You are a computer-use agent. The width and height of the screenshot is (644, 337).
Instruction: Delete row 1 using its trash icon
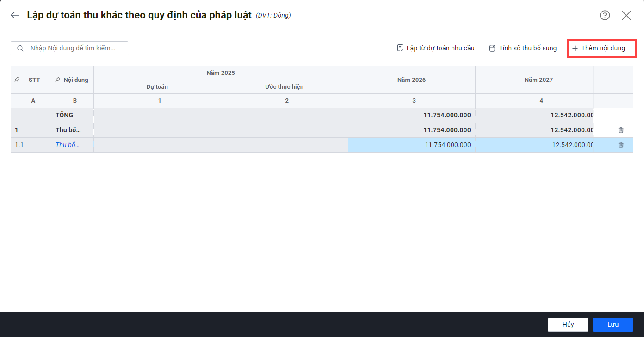tap(621, 130)
